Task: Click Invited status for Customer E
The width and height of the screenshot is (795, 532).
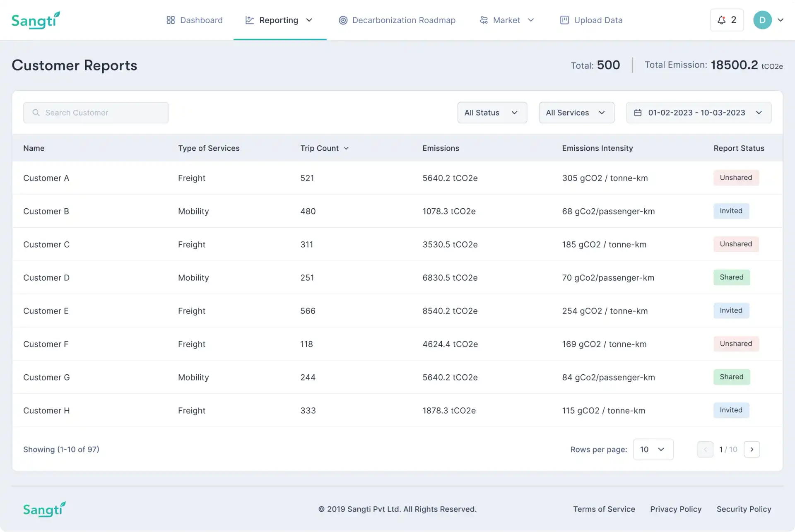Action: (x=731, y=311)
